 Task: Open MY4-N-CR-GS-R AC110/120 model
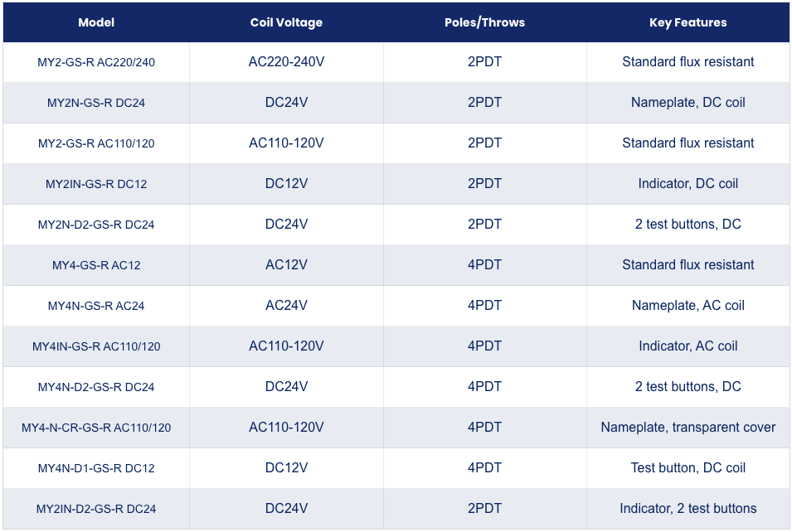[96, 428]
